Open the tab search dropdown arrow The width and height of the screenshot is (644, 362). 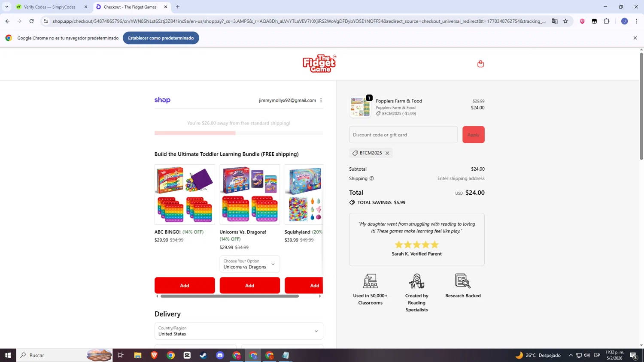click(6, 7)
